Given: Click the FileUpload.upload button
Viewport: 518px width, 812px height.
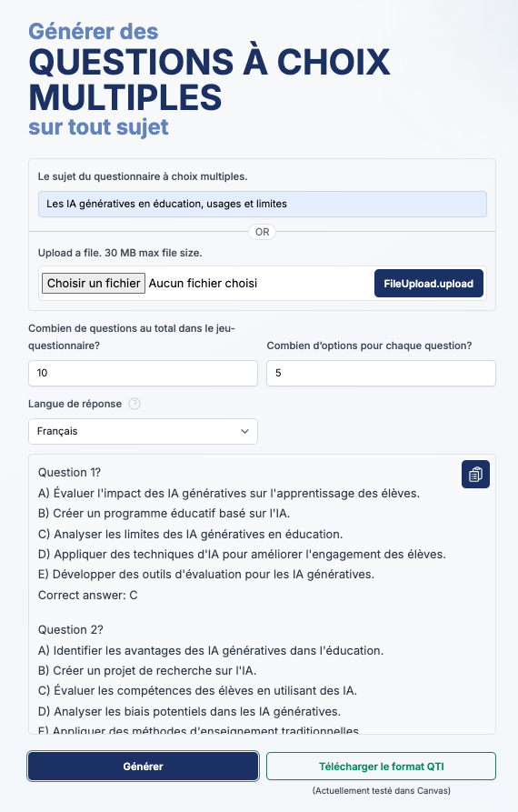Looking at the screenshot, I should [x=428, y=284].
